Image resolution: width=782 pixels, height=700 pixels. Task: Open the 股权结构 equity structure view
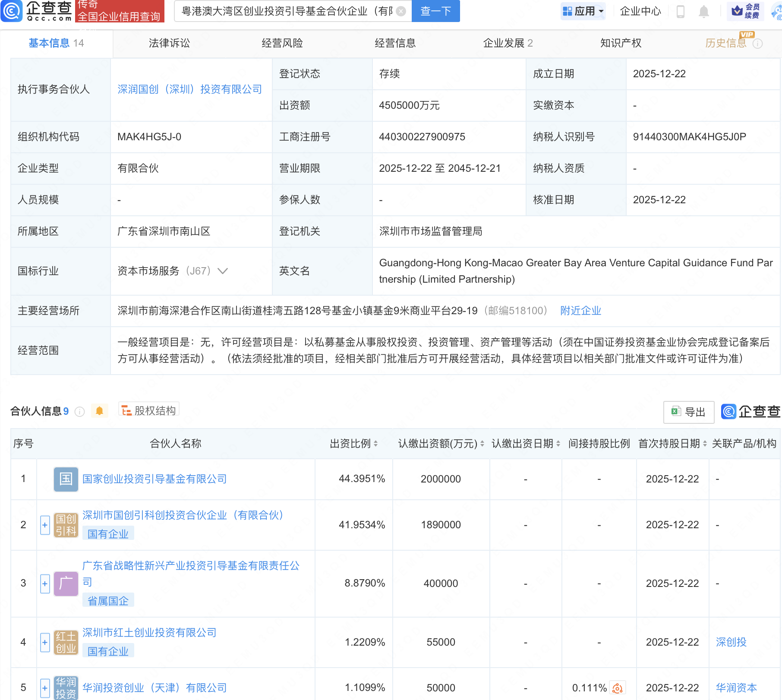coord(149,410)
